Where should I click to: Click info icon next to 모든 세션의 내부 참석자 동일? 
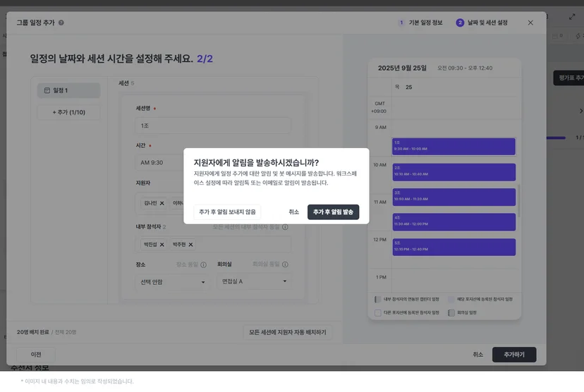tap(285, 227)
